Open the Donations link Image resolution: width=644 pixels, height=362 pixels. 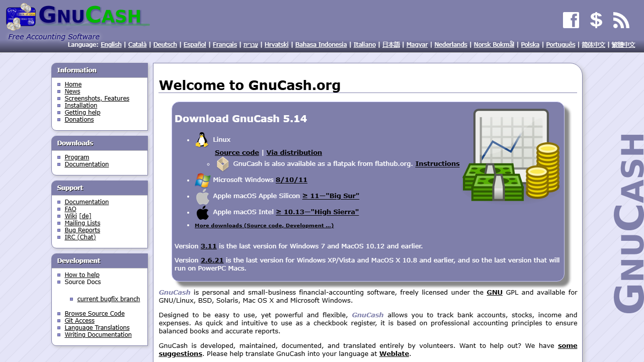tap(79, 120)
